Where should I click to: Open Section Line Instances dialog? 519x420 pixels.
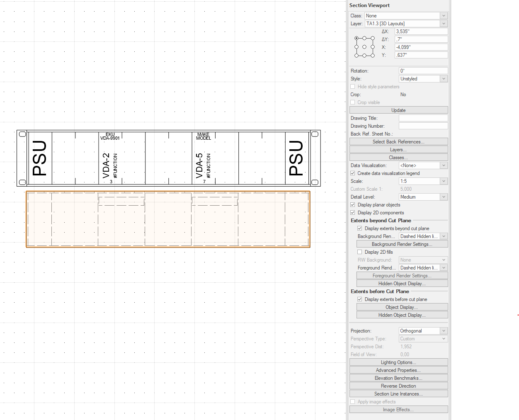click(398, 394)
